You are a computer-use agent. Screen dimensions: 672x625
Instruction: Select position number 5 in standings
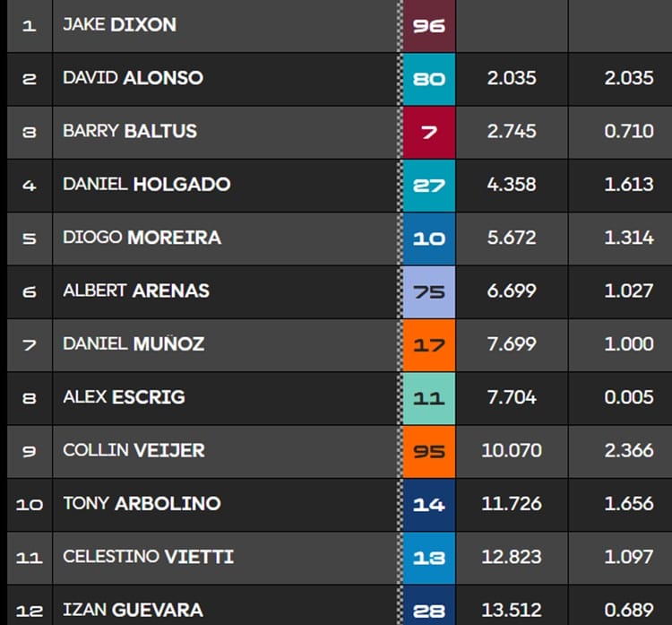coord(29,238)
